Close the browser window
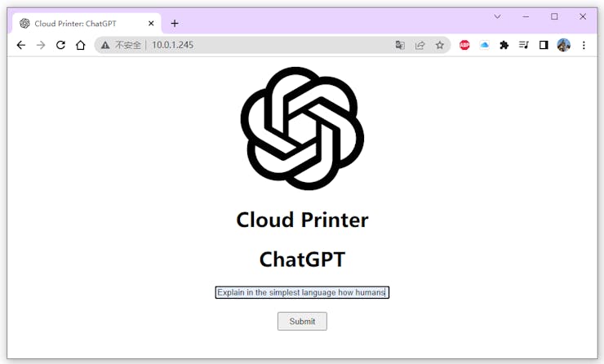This screenshot has height=364, width=604. pos(583,16)
